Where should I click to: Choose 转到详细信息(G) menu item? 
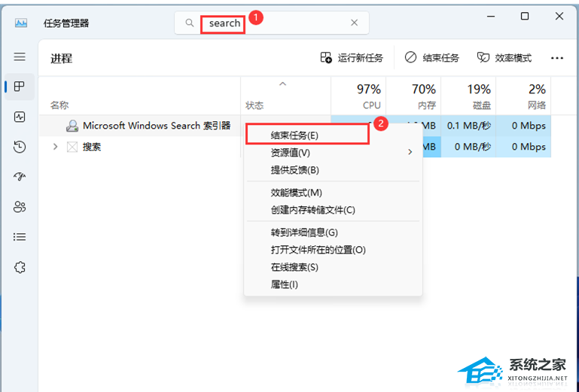333,232
